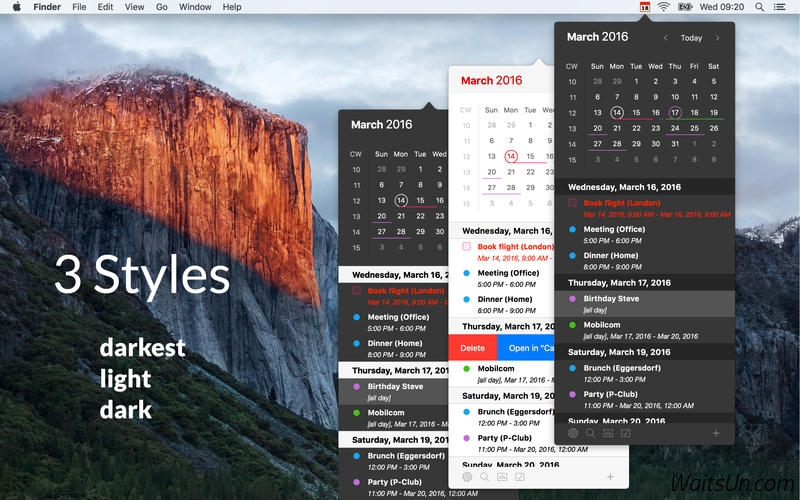The width and height of the screenshot is (800, 500).
Task: Open Spotlight search in menu bar
Action: point(760,7)
